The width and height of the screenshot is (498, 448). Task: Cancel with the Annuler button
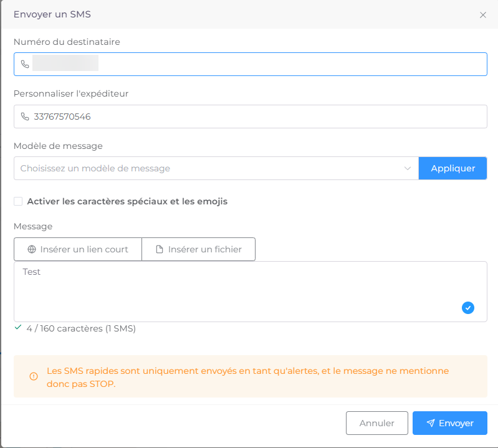pos(377,423)
